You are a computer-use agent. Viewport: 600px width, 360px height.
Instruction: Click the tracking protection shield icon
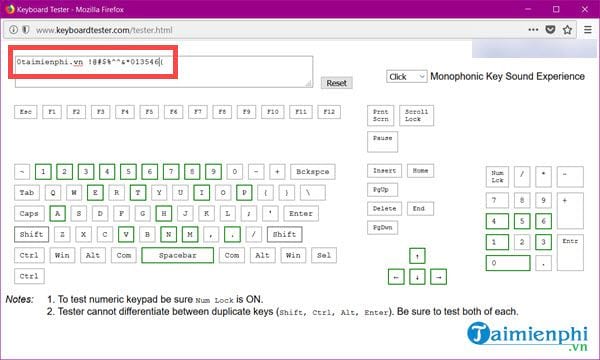[26, 29]
